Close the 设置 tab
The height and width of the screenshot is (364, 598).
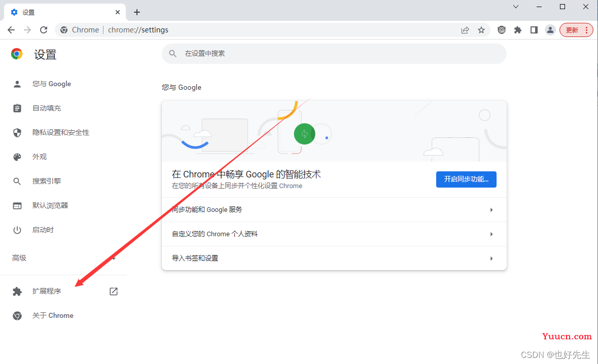[118, 12]
